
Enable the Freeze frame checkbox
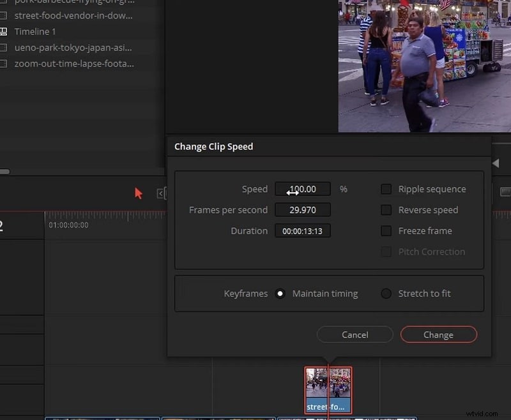[386, 230]
